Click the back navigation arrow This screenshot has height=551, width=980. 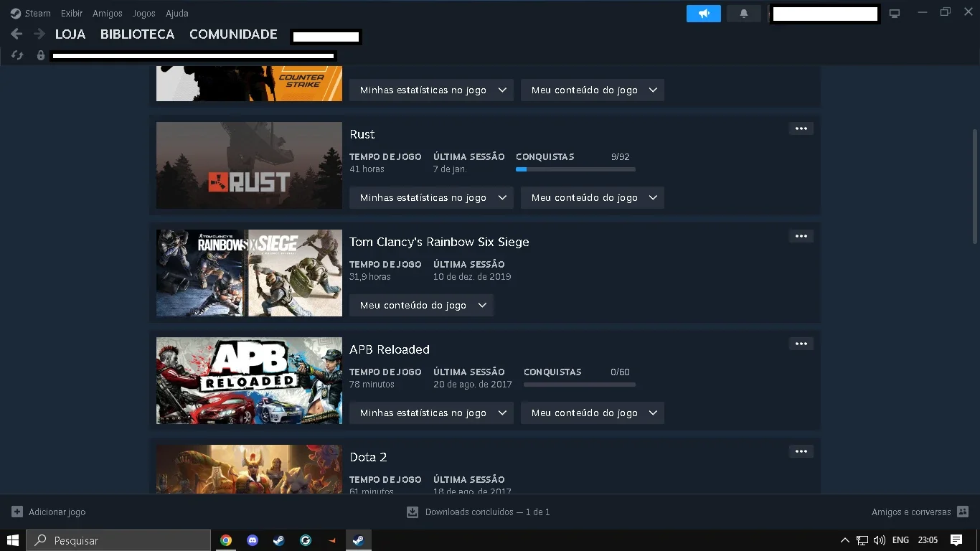pyautogui.click(x=17, y=34)
